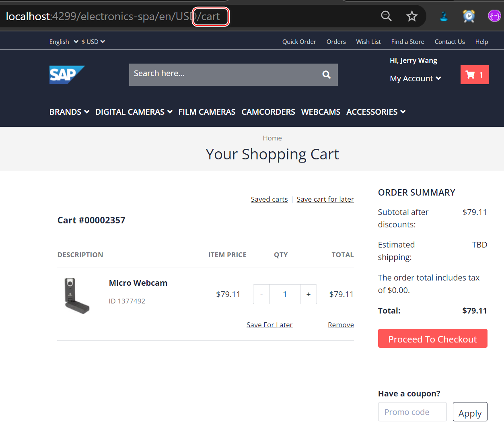Go to the FILM CAMERAS category

[207, 112]
